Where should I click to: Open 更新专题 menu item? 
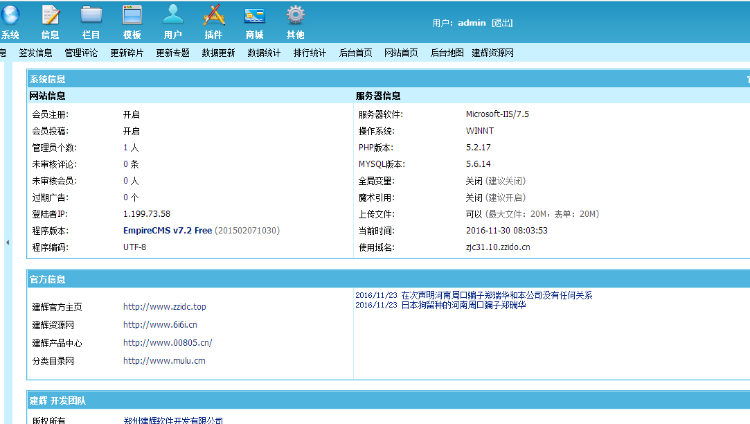(x=173, y=53)
